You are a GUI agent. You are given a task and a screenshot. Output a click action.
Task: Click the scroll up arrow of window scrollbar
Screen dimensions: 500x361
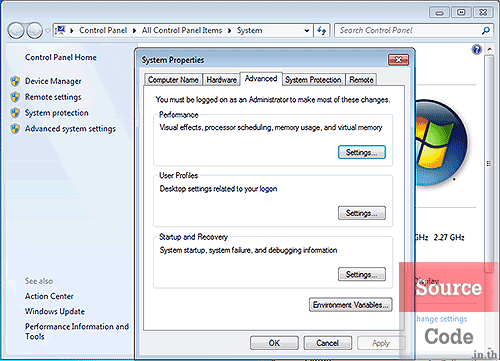(489, 49)
